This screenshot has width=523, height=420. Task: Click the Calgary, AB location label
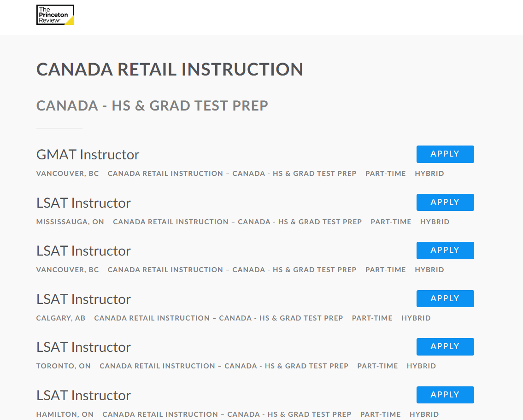pos(61,318)
